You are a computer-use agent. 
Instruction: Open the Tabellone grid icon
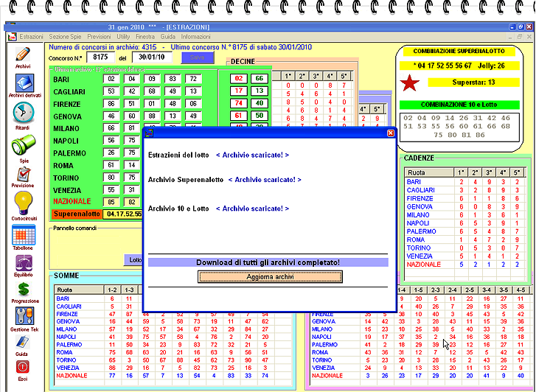coord(23,235)
